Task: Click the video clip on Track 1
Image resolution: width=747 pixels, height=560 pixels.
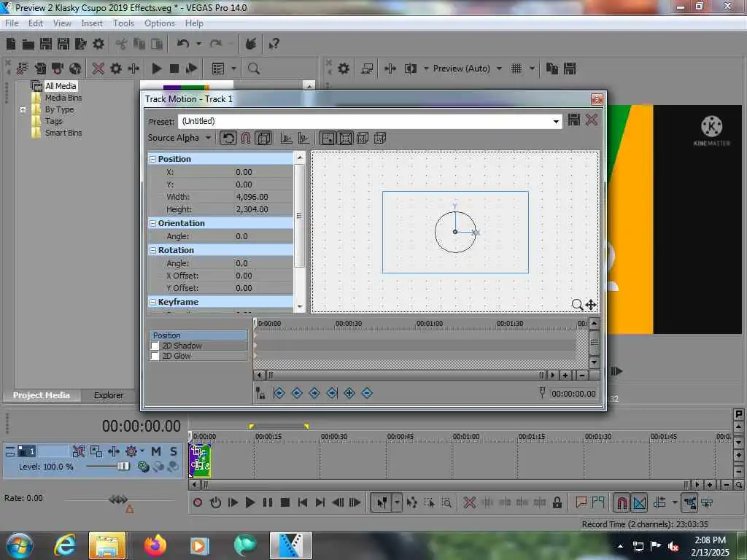Action: [x=200, y=461]
